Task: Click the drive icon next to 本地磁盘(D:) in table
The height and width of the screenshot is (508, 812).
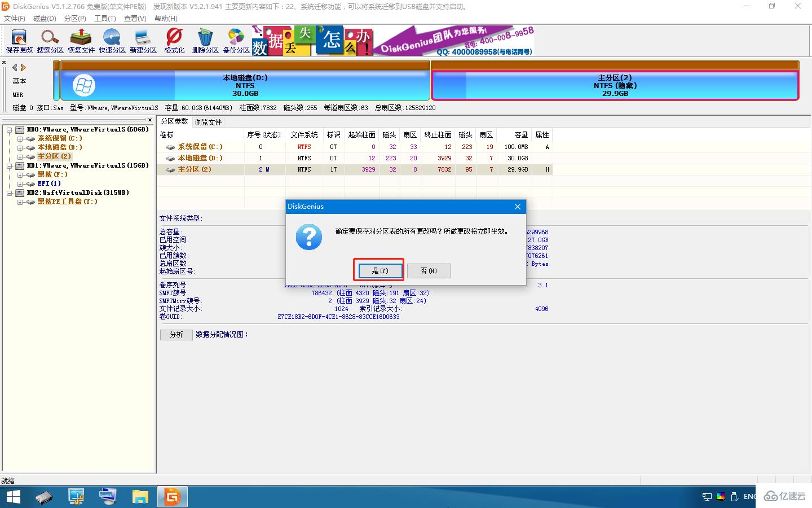Action: pos(170,158)
